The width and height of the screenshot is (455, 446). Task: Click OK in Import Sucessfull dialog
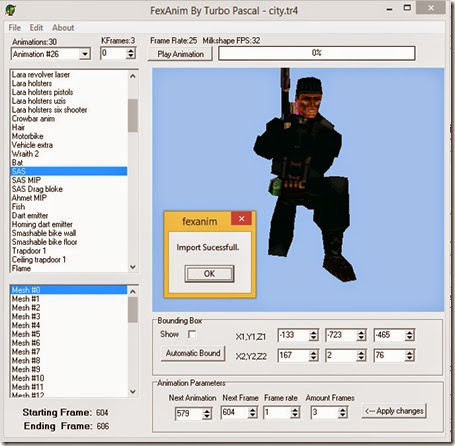pyautogui.click(x=209, y=274)
